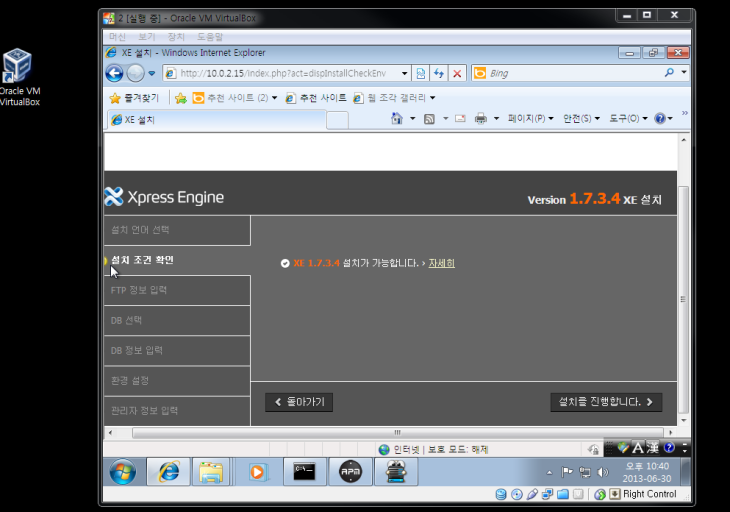Screen dimensions: 730x512
Task: Open the 웹 조각 갤러리 dropdown
Action: coord(394,98)
